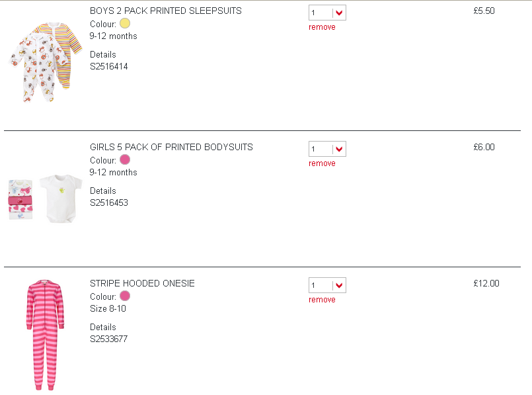This screenshot has height=395, width=532.
Task: Open quantity dropdown for Boys Sleepsuits
Action: pos(327,13)
